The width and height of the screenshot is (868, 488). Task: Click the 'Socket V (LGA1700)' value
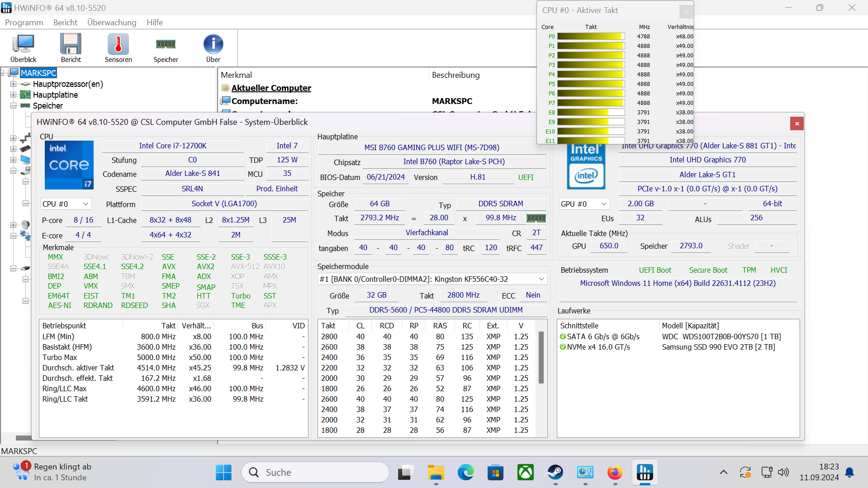point(224,204)
